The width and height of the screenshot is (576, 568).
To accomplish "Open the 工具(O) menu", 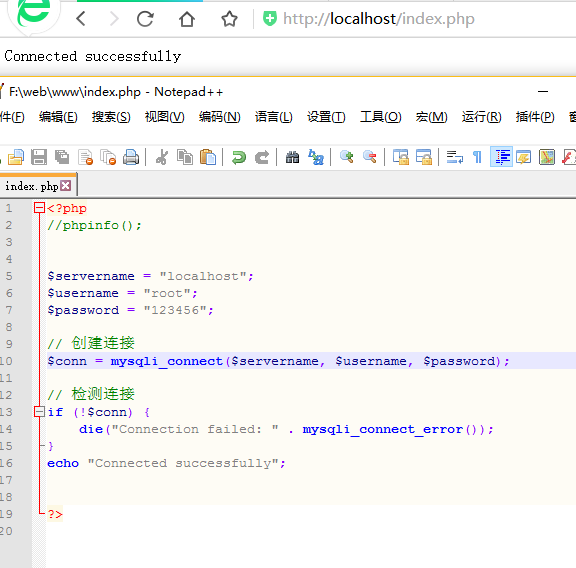I will (x=381, y=117).
